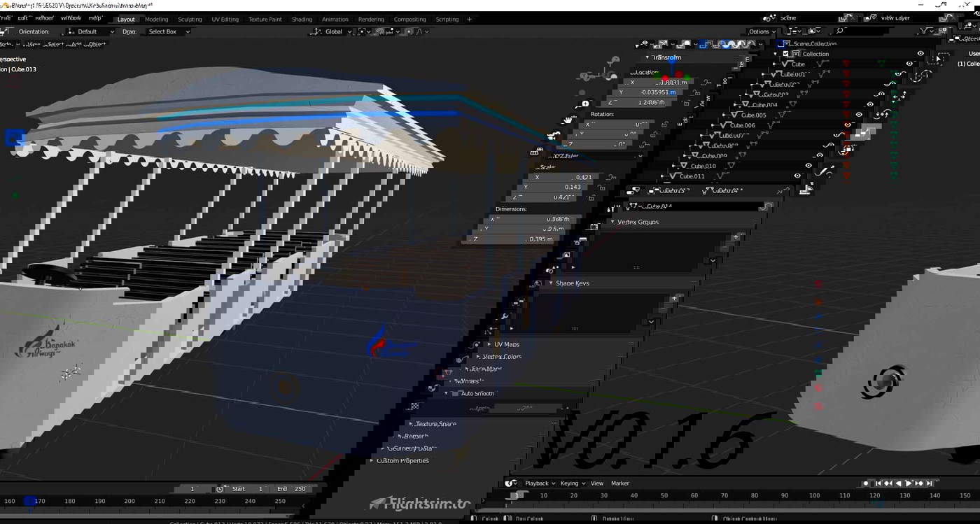Toggle the auto keying record dot
Image resolution: width=980 pixels, height=524 pixels.
[867, 483]
